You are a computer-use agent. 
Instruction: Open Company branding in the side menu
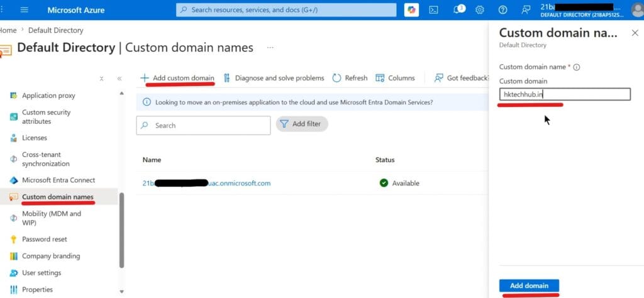click(51, 256)
